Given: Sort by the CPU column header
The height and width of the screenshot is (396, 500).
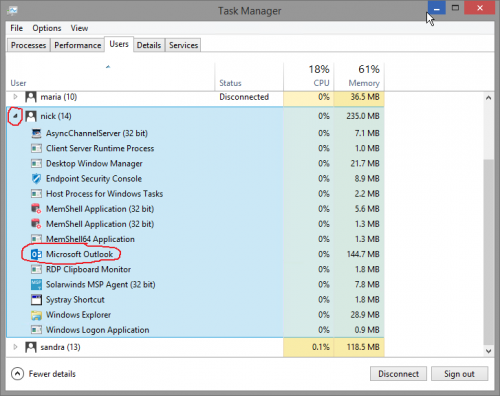Looking at the screenshot, I should pyautogui.click(x=309, y=77).
